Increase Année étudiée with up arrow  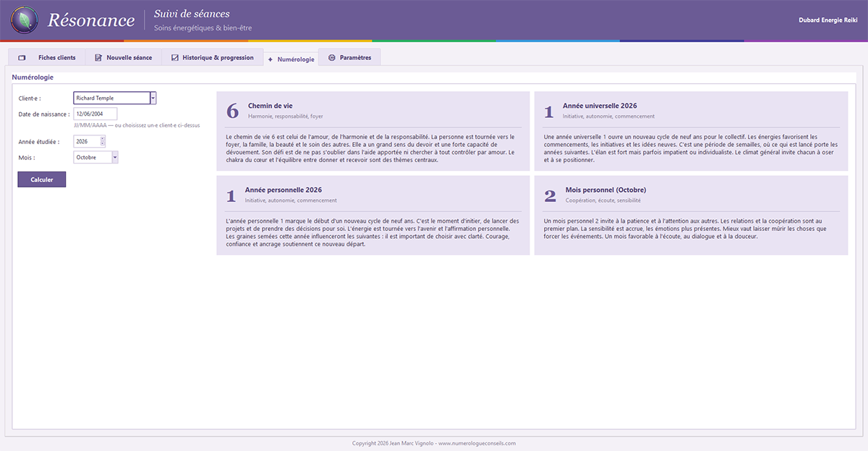click(x=103, y=139)
